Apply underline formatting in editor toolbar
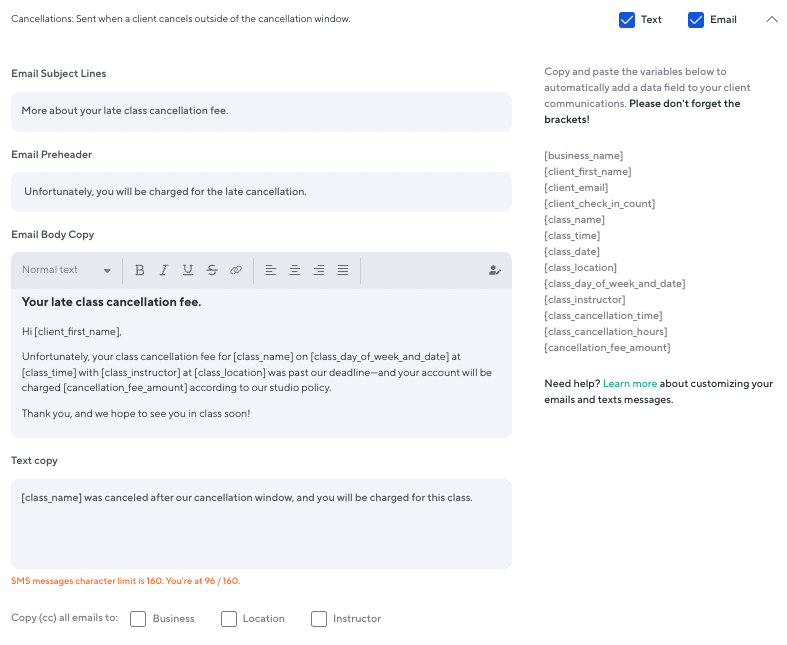 [x=188, y=270]
